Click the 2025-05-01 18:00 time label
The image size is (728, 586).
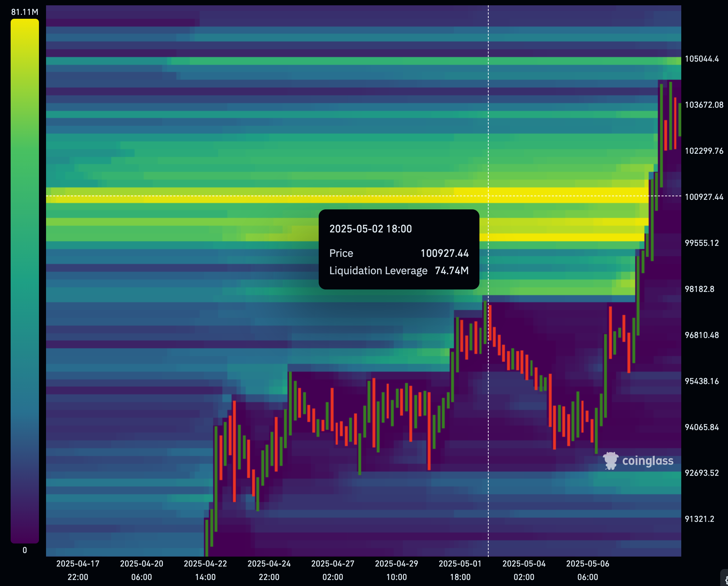[460, 570]
